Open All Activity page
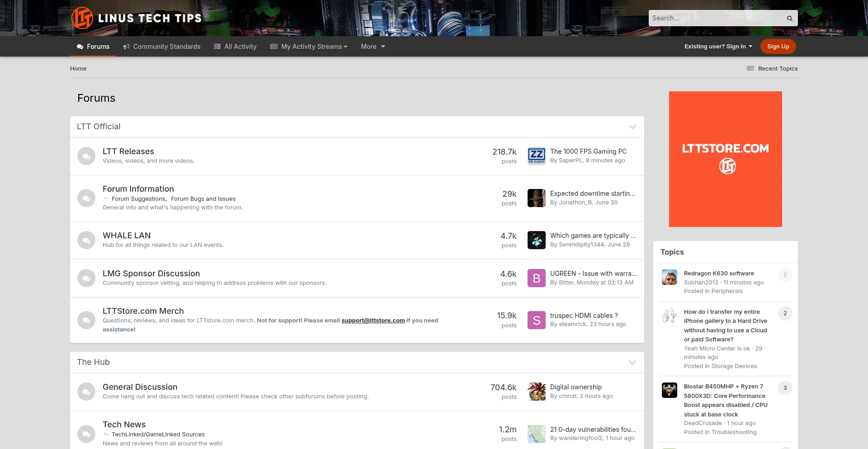Screen dimensions: 868x449 click(x=235, y=47)
